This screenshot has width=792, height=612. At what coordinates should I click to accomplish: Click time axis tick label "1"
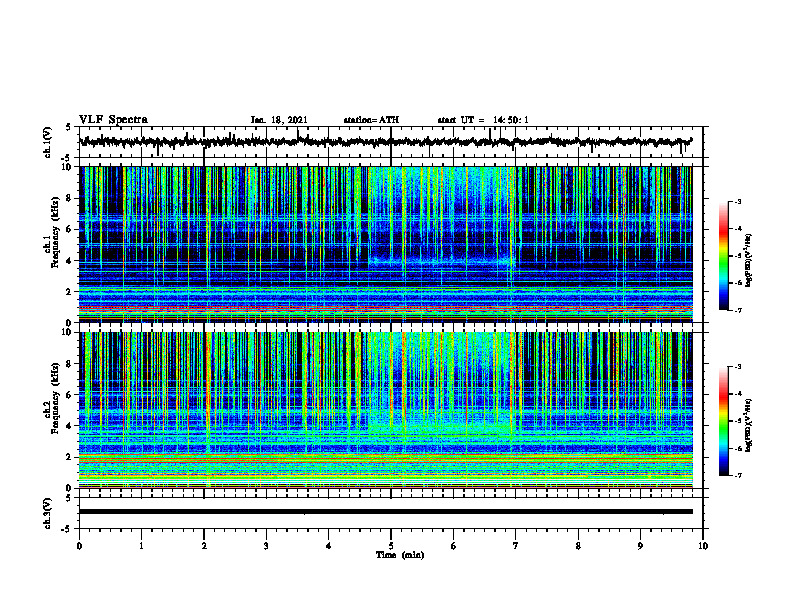coord(141,546)
